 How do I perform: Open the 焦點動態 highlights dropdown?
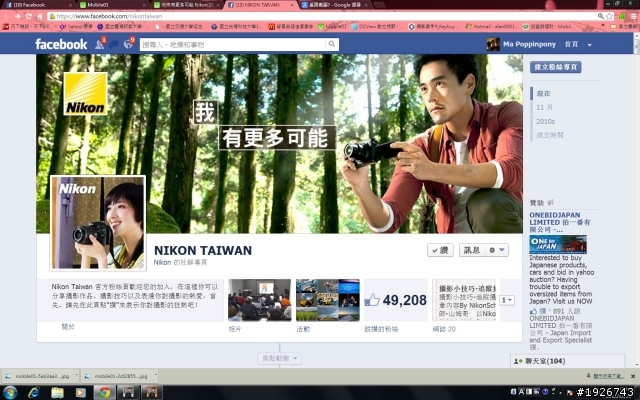(x=280, y=358)
